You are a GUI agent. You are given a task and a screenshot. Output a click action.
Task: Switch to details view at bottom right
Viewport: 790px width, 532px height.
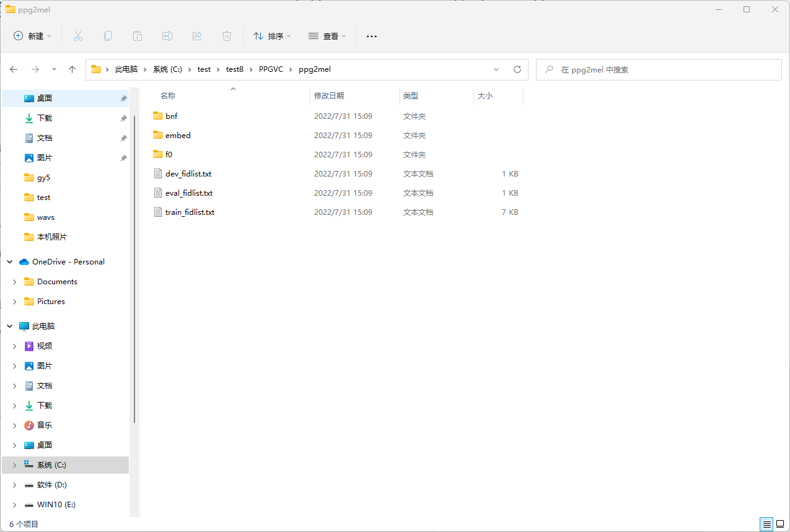[x=766, y=524]
